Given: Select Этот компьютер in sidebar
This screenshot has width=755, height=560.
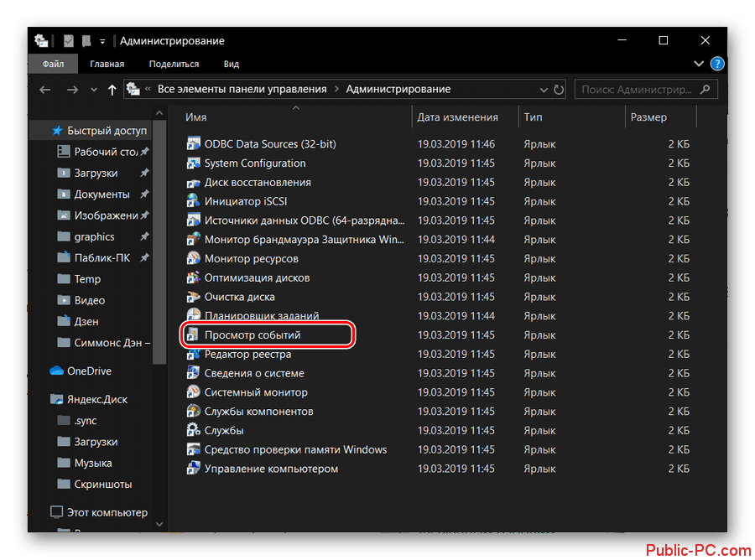Looking at the screenshot, I should coord(107,512).
